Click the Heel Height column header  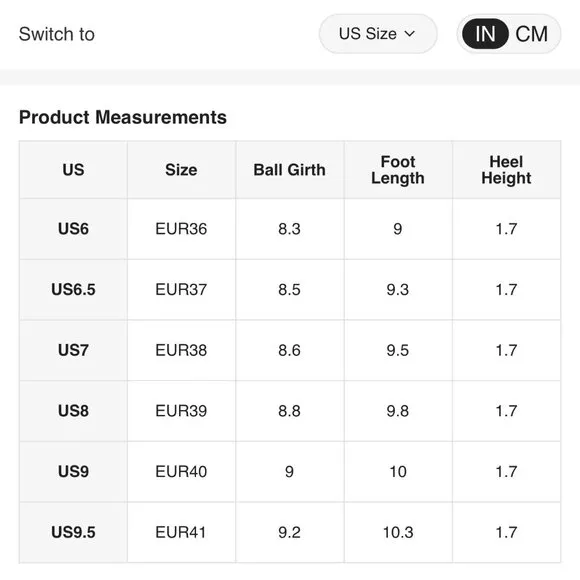(506, 170)
